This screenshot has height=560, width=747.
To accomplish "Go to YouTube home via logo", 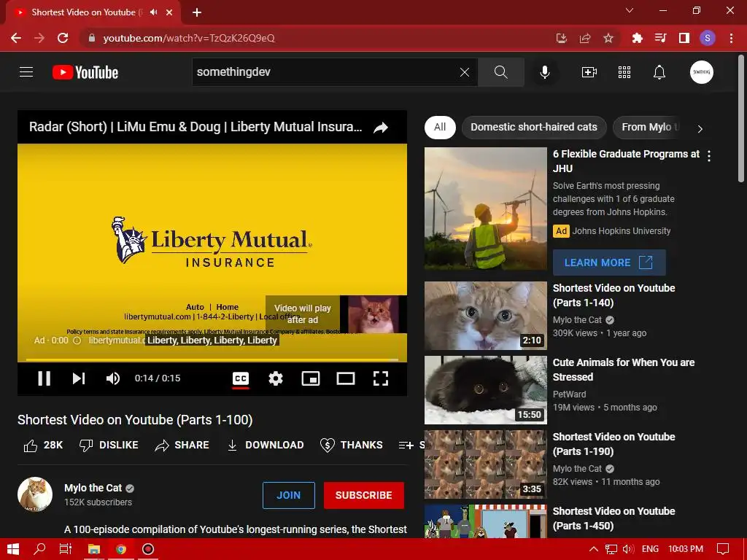I will point(85,72).
